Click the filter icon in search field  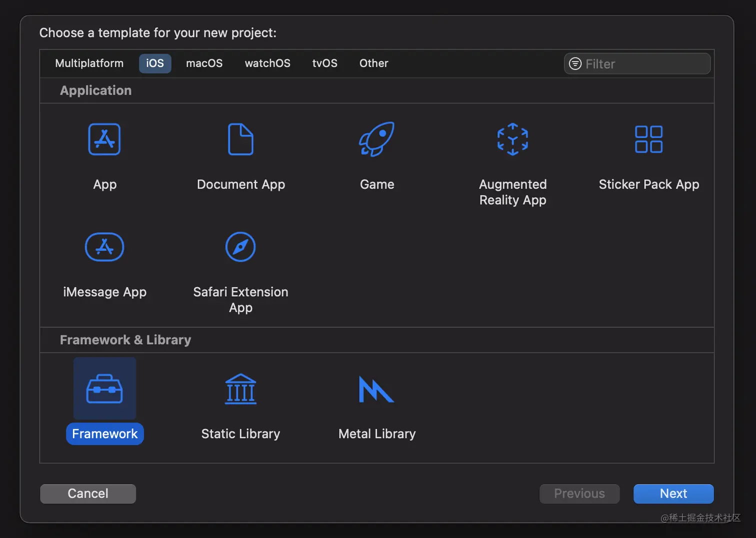(575, 63)
